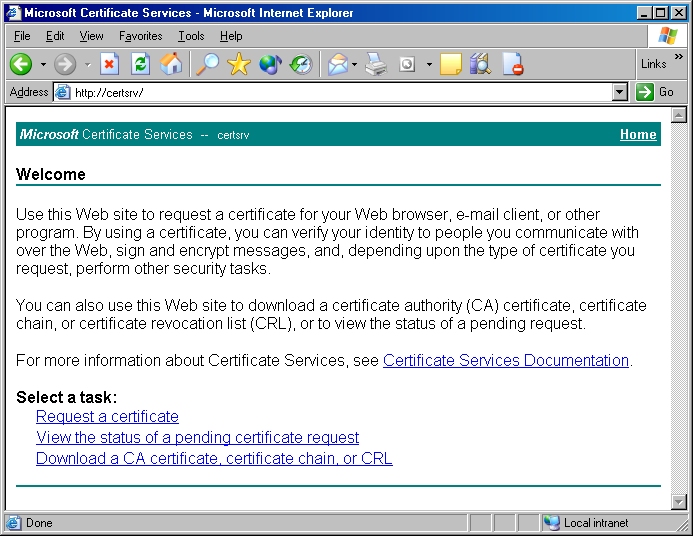This screenshot has width=693, height=536.
Task: Click the yellow note Discuss icon
Action: pyautogui.click(x=451, y=65)
